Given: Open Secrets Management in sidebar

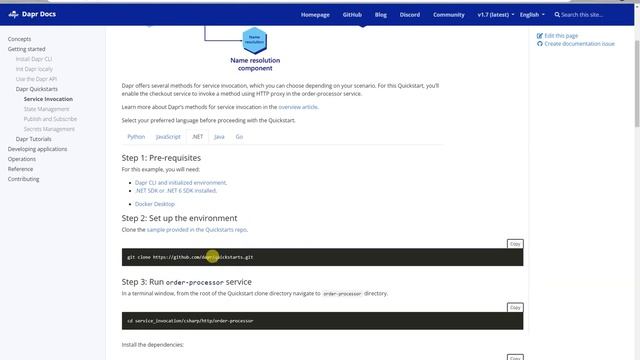Looking at the screenshot, I should pos(49,129).
